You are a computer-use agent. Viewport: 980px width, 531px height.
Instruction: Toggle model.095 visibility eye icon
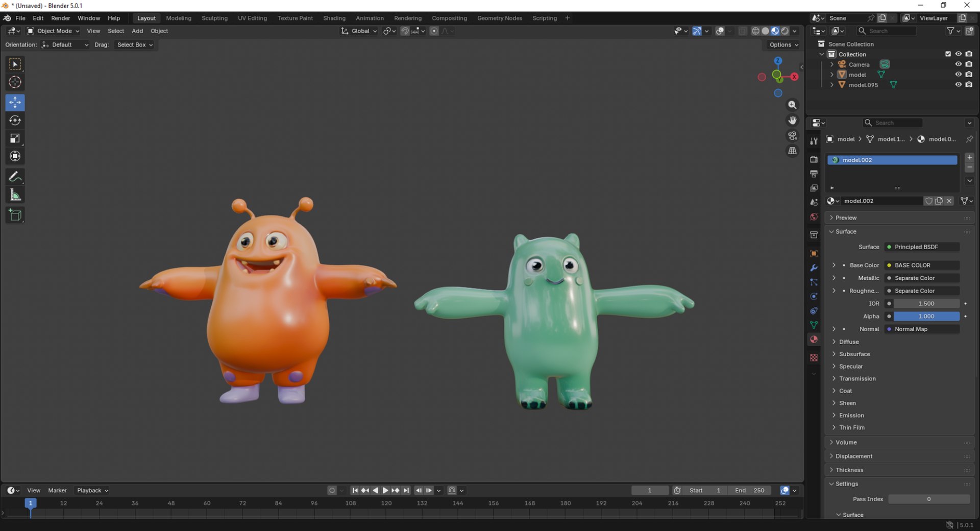pyautogui.click(x=958, y=85)
